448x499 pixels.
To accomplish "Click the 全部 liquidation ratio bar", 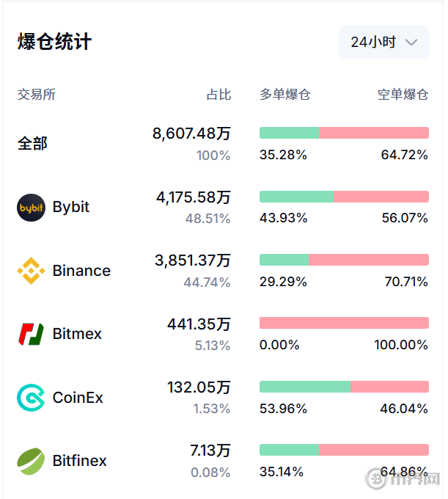I will pos(344,133).
